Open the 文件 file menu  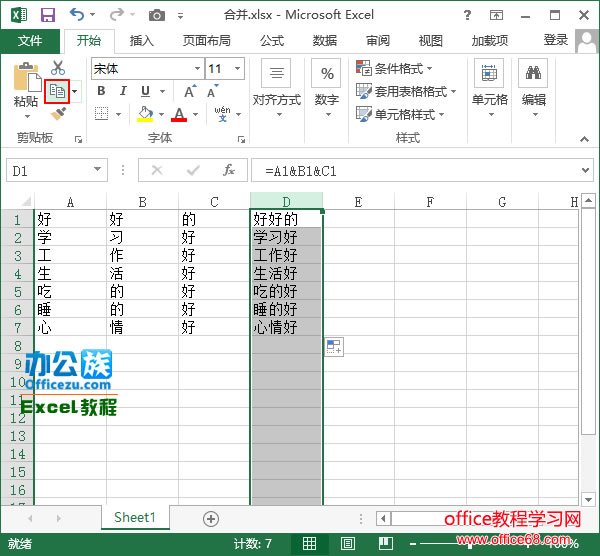(30, 41)
